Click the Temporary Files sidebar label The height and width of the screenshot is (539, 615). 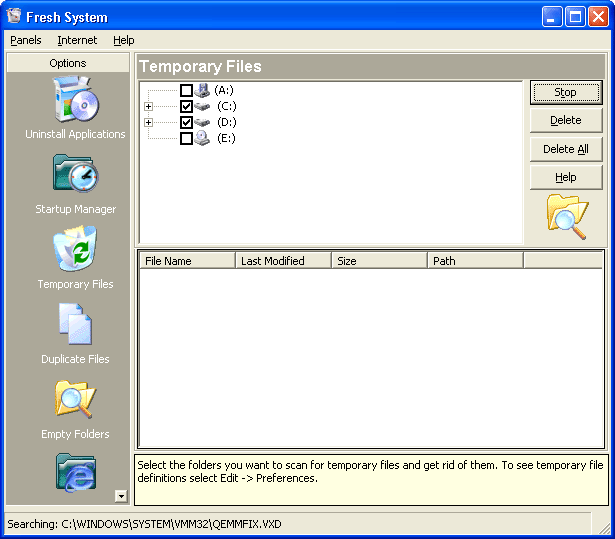pos(76,284)
